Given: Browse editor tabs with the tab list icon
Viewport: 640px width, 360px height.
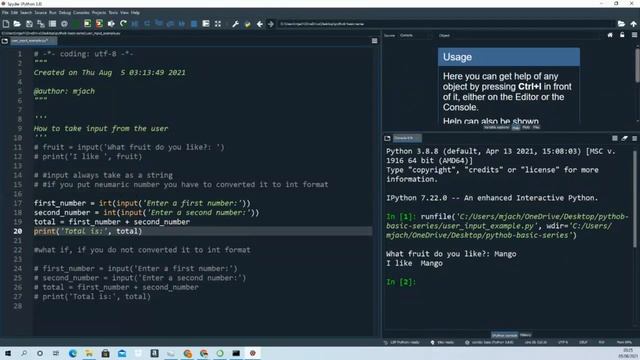Looking at the screenshot, I should (x=5, y=41).
